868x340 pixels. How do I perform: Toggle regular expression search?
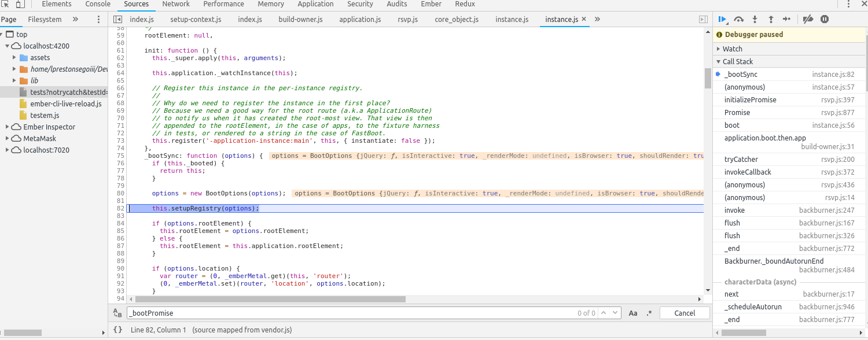[x=649, y=313]
